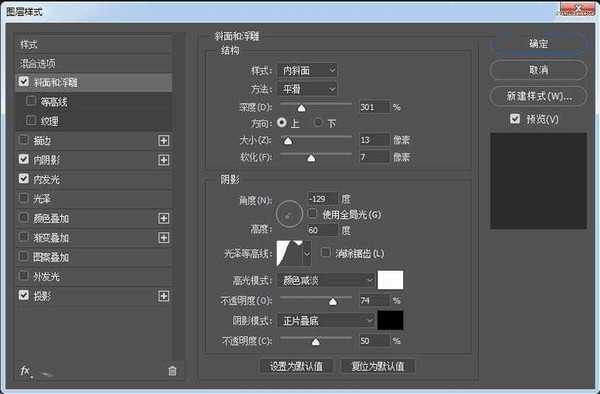
Task: Click the shadow 不透明度(C) slider handle
Action: click(316, 342)
